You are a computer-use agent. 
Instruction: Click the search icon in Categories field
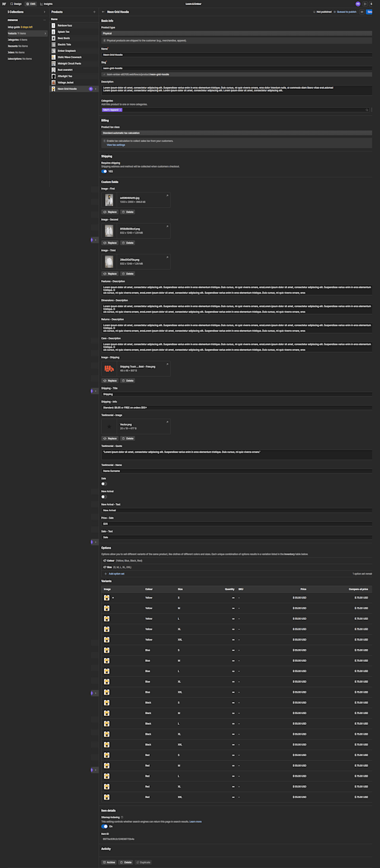(368, 110)
